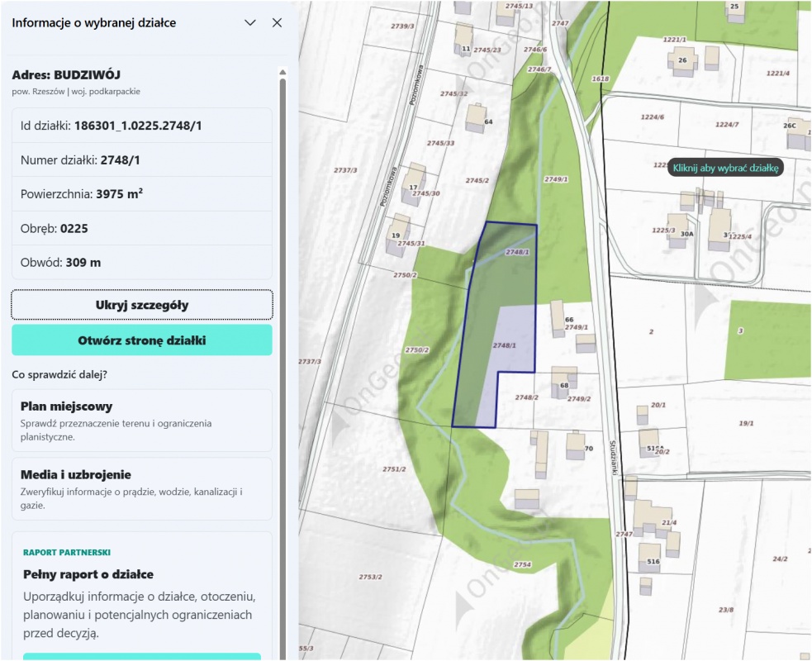Click the Id działki value row

[142, 126]
